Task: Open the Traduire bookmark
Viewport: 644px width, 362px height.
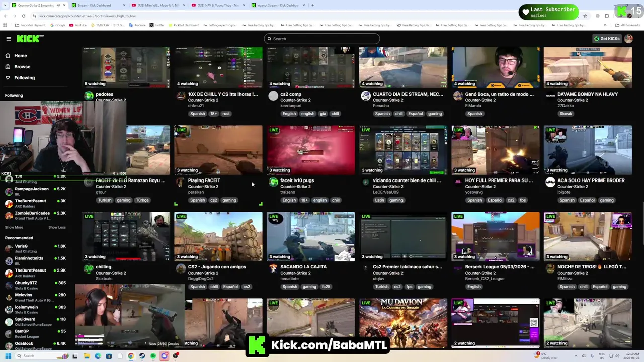Action: click(137, 25)
